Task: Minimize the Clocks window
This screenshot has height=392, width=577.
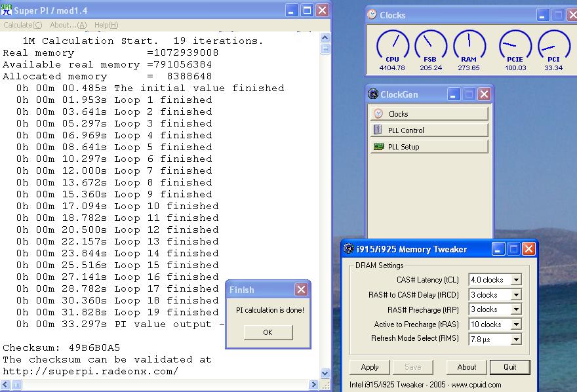Action: pyautogui.click(x=543, y=15)
